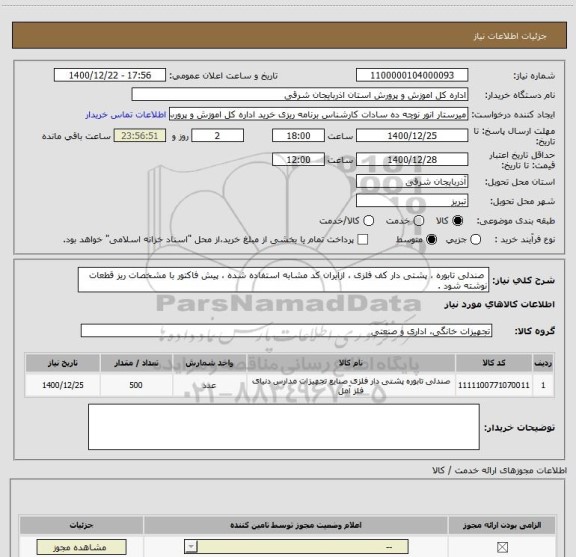Choose متوسط purchase process type
Screen dimensions: 576x557
[431, 240]
